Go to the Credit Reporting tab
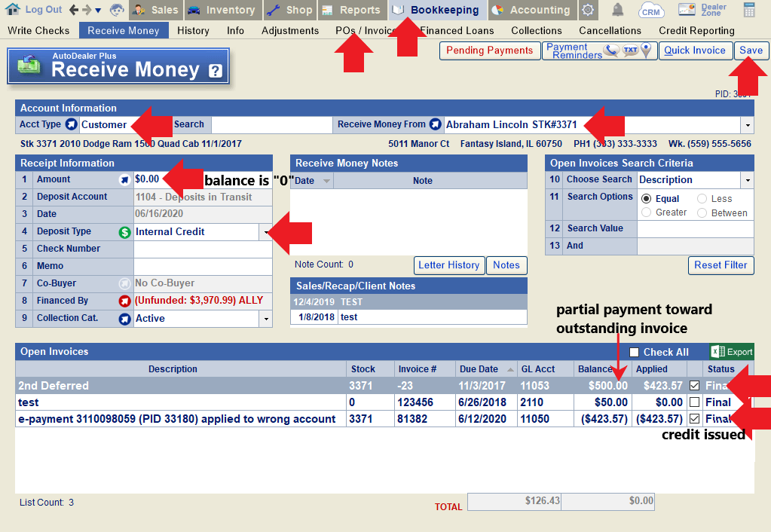The width and height of the screenshot is (771, 532). pyautogui.click(x=696, y=30)
